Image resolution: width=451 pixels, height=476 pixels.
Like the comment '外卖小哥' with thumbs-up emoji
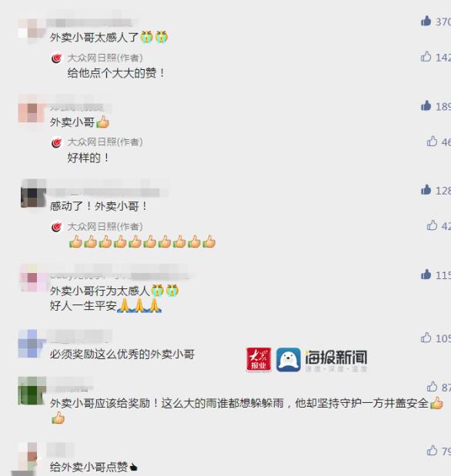[426, 105]
